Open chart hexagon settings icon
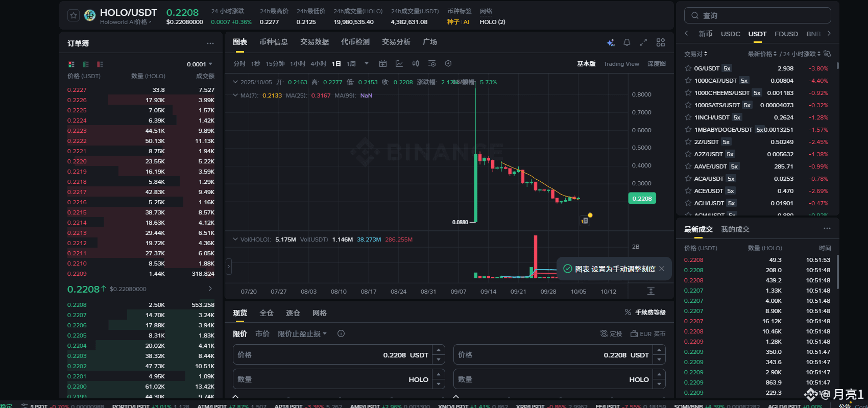The width and height of the screenshot is (868, 408). (448, 64)
